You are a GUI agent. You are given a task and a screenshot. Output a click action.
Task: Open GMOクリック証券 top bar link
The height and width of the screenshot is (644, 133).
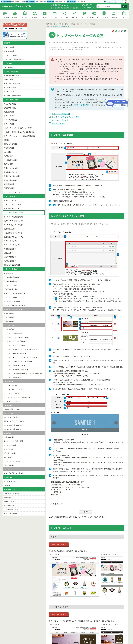tap(41, 1)
